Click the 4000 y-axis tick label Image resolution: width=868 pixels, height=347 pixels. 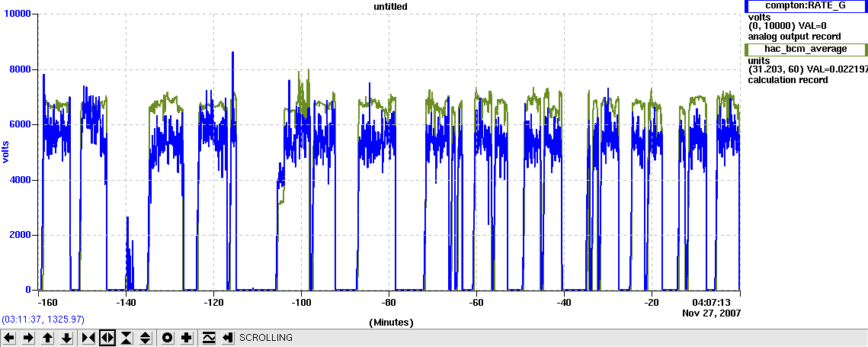(x=21, y=180)
